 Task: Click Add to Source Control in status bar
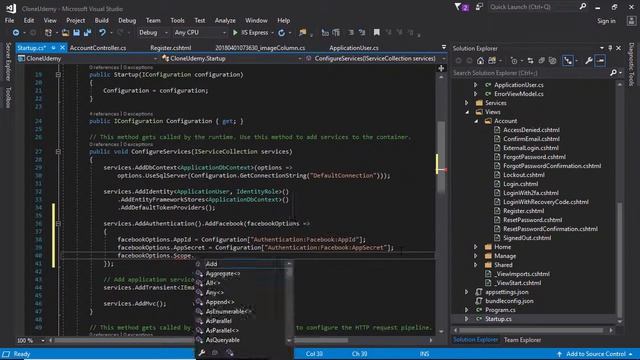tap(596, 354)
